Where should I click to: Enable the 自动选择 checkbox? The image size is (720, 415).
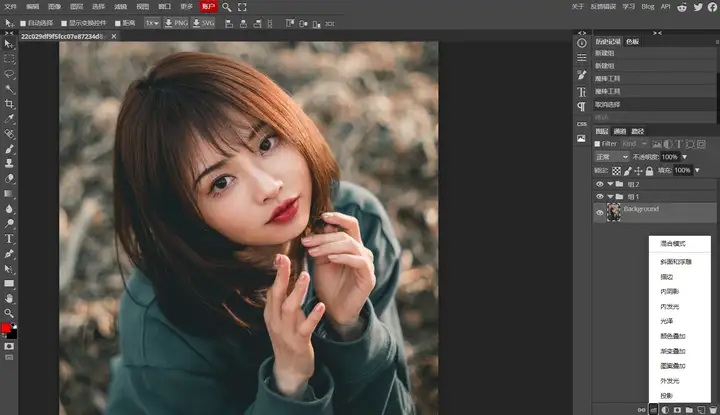tap(23, 23)
